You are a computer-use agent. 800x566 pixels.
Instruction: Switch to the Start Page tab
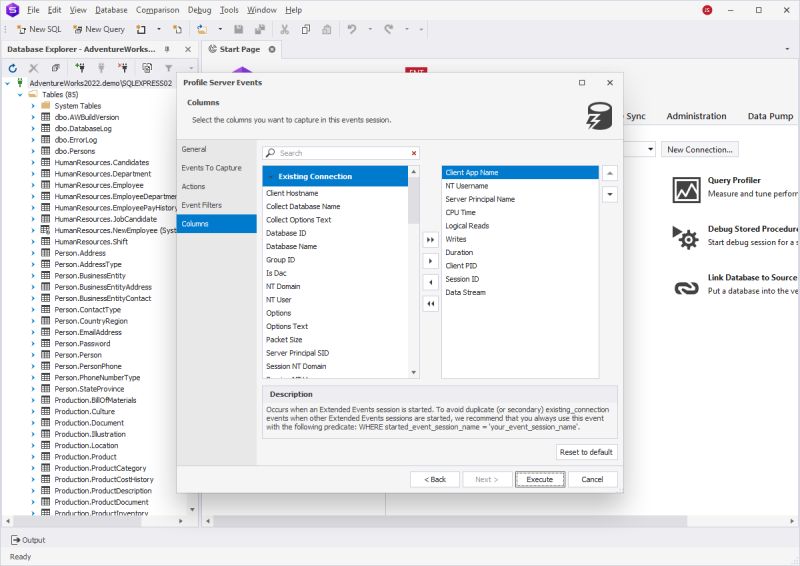pyautogui.click(x=239, y=50)
